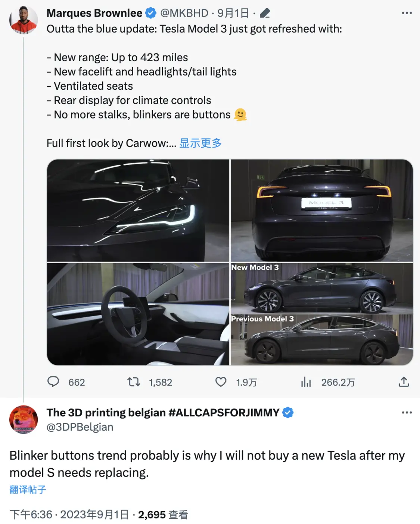This screenshot has height=524, width=420.
Task: Open the headlight close-up photo
Action: pyautogui.click(x=138, y=210)
